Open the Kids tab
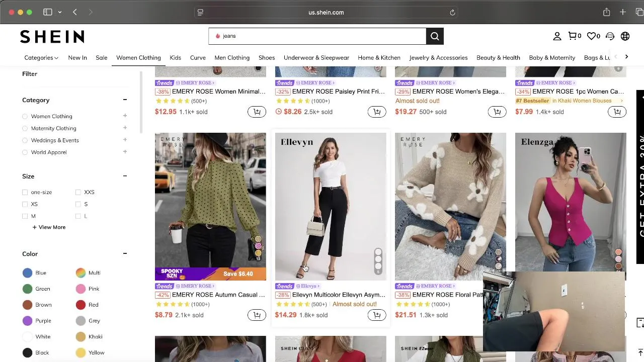 coord(175,58)
